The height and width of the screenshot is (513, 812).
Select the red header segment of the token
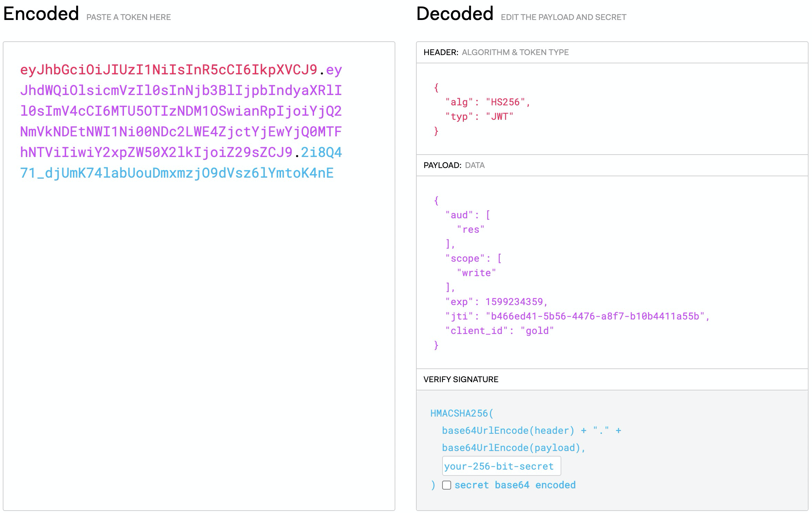(165, 71)
